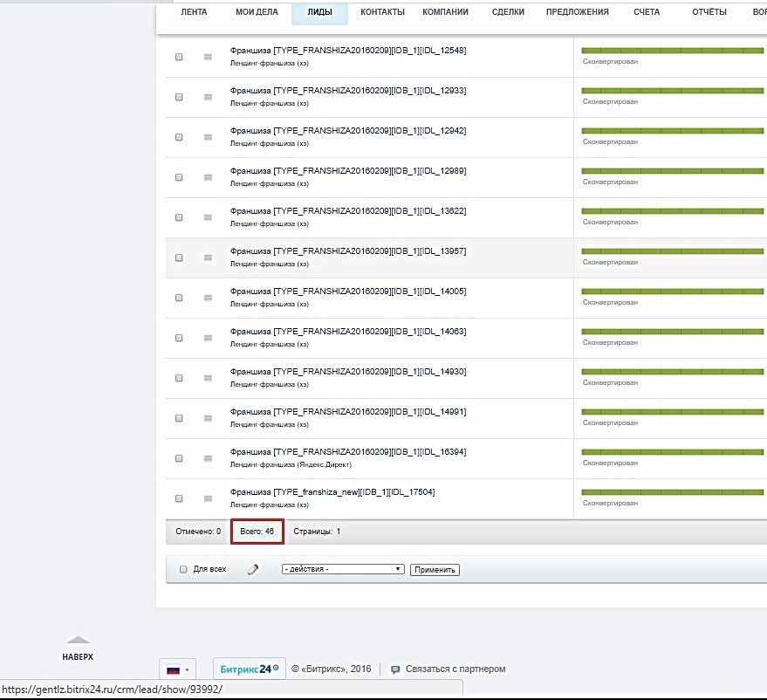This screenshot has width=767, height=700.
Task: Enable the Для всех checkbox
Action: (183, 569)
